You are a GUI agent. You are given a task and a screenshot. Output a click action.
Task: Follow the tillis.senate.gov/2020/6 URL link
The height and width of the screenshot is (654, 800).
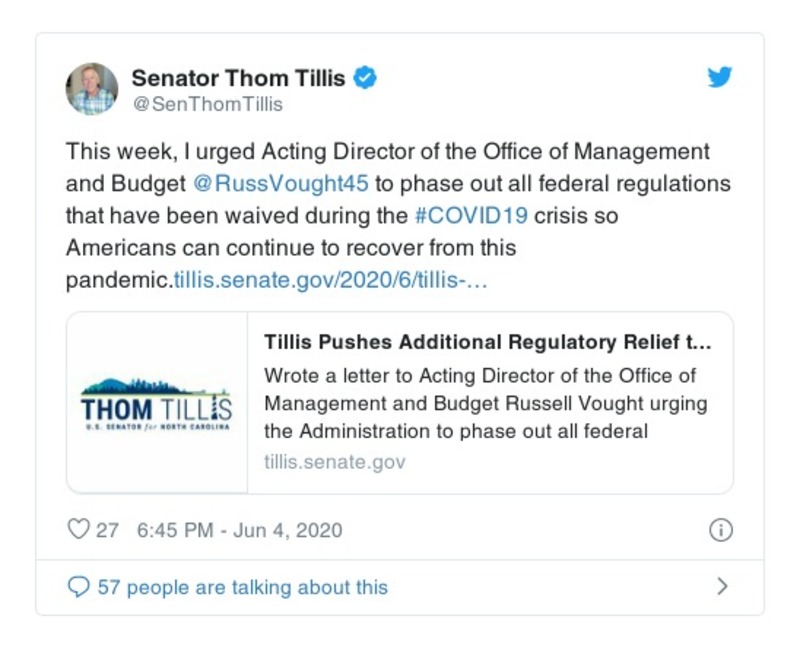point(331,280)
